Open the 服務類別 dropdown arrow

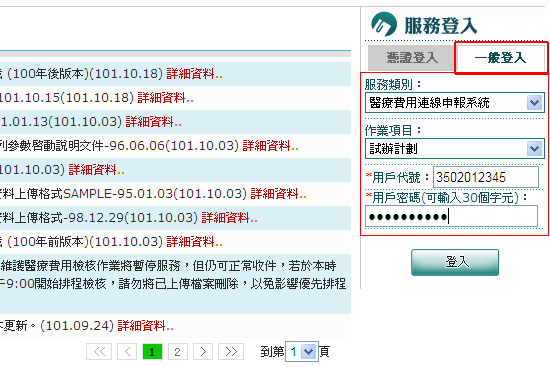535,103
